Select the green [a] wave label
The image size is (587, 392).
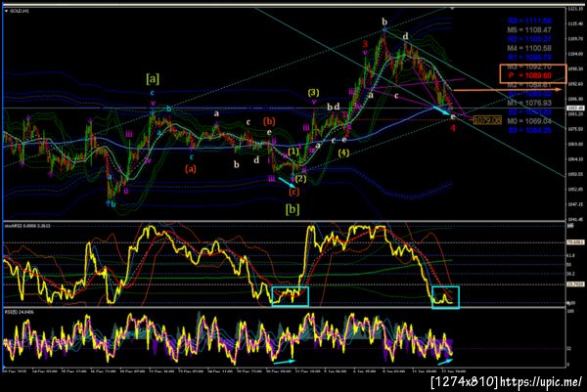coord(153,79)
